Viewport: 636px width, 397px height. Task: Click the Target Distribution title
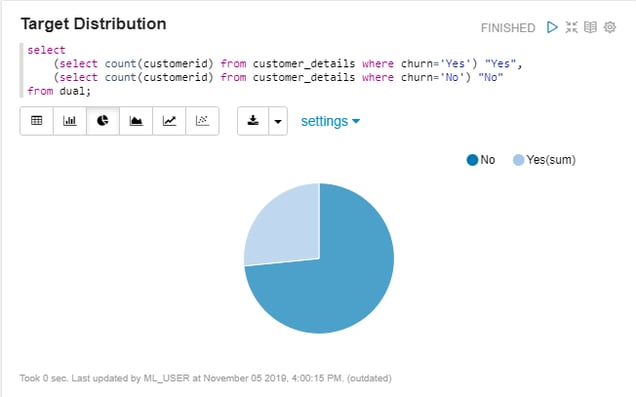point(93,24)
